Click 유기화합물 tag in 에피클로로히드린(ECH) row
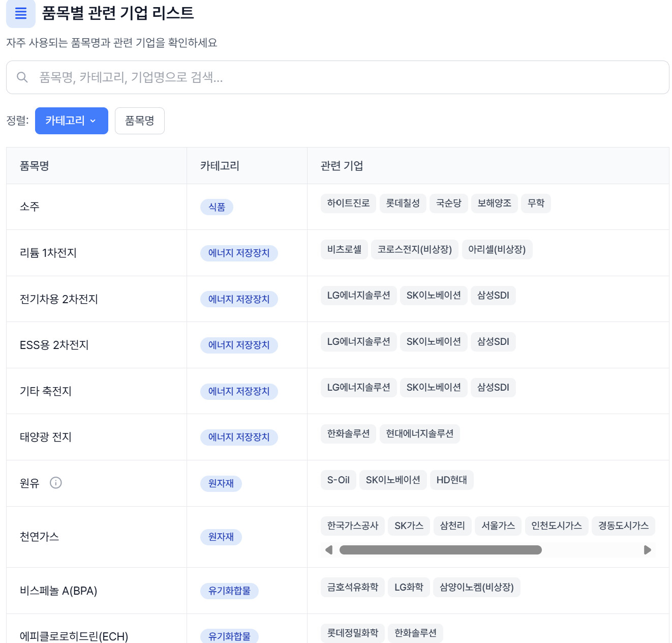Viewport: 672px width, 643px height. coord(229,636)
